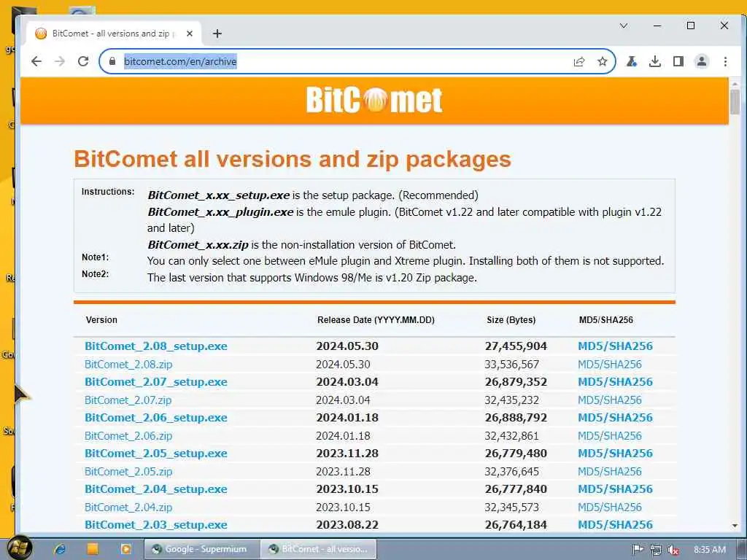Click the release date 2023.08.22
This screenshot has width=747, height=560.
347,525
